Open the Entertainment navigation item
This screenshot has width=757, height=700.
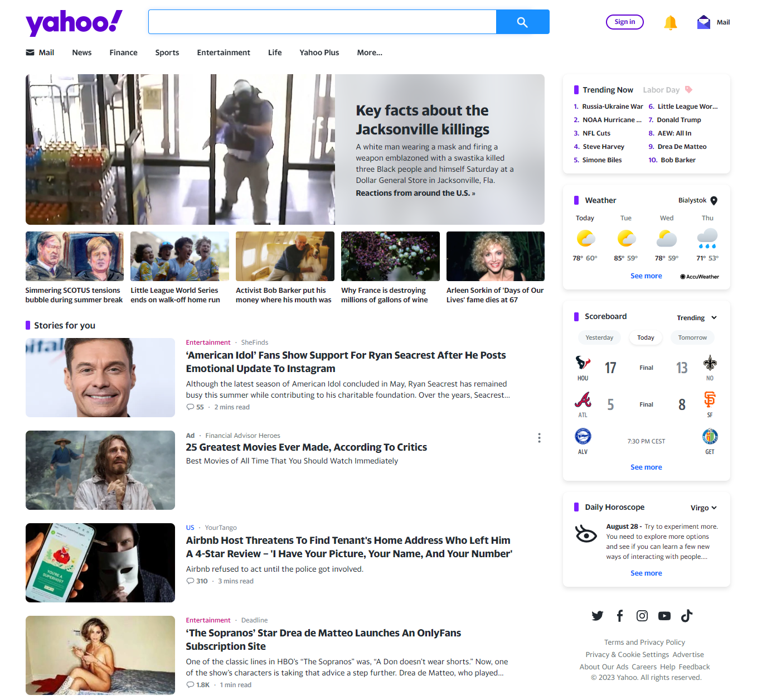224,52
